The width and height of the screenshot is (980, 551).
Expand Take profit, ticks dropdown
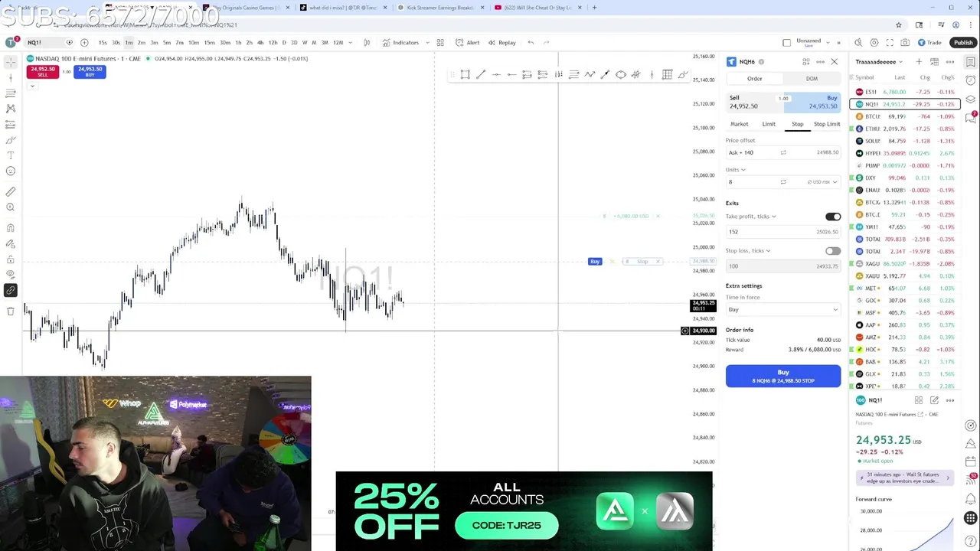tap(750, 217)
